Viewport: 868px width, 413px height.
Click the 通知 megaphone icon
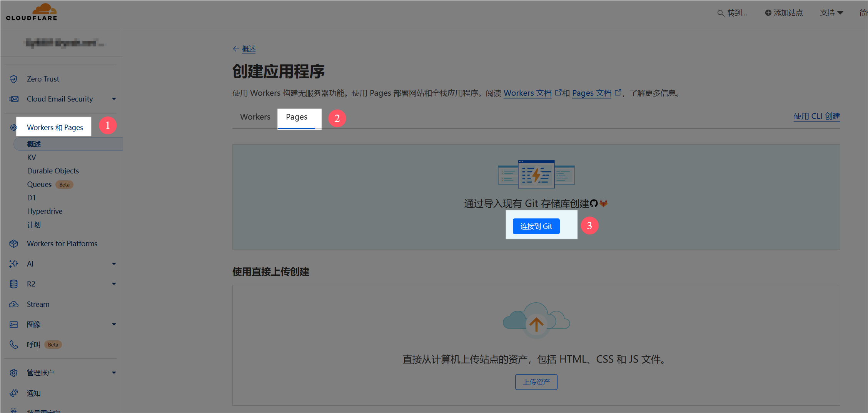[14, 393]
